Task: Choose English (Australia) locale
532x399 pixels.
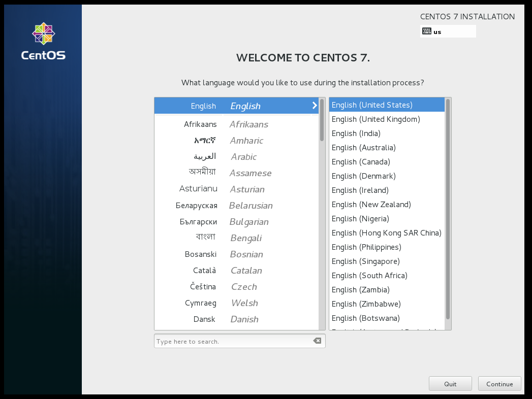Action: 387,148
